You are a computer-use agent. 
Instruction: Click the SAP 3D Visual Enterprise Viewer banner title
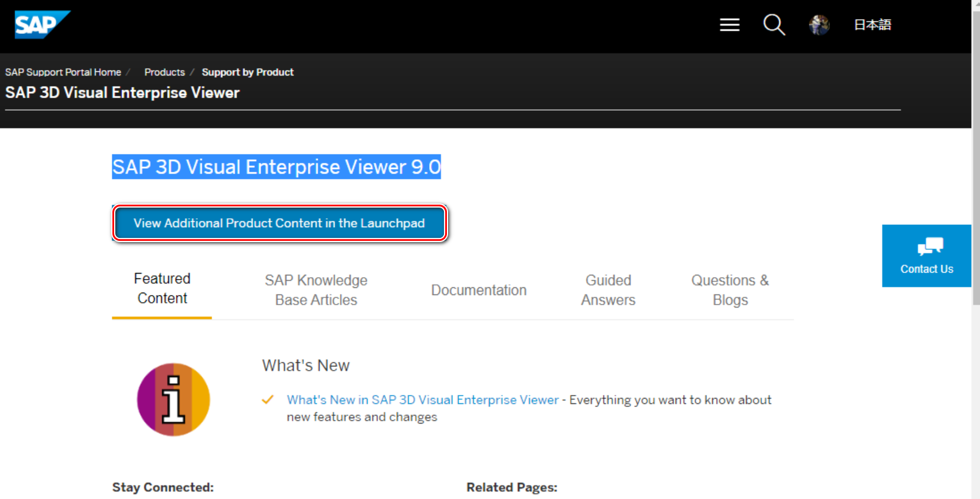pyautogui.click(x=122, y=93)
